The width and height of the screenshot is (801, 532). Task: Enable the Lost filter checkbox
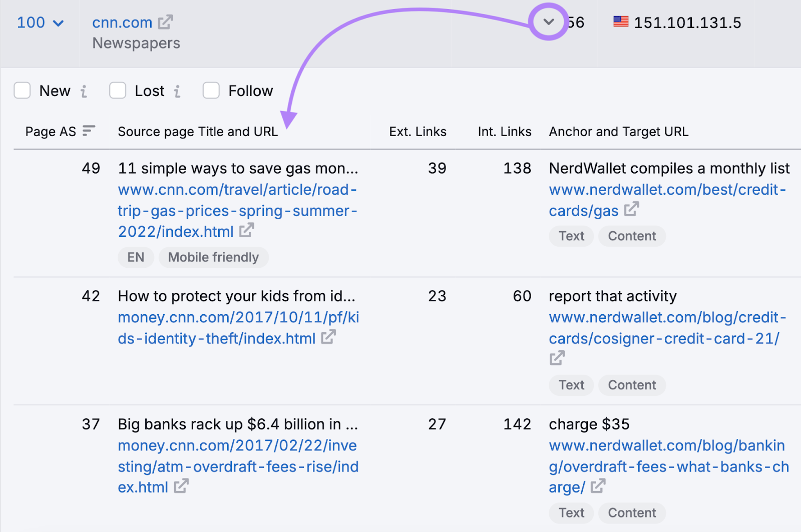(118, 91)
